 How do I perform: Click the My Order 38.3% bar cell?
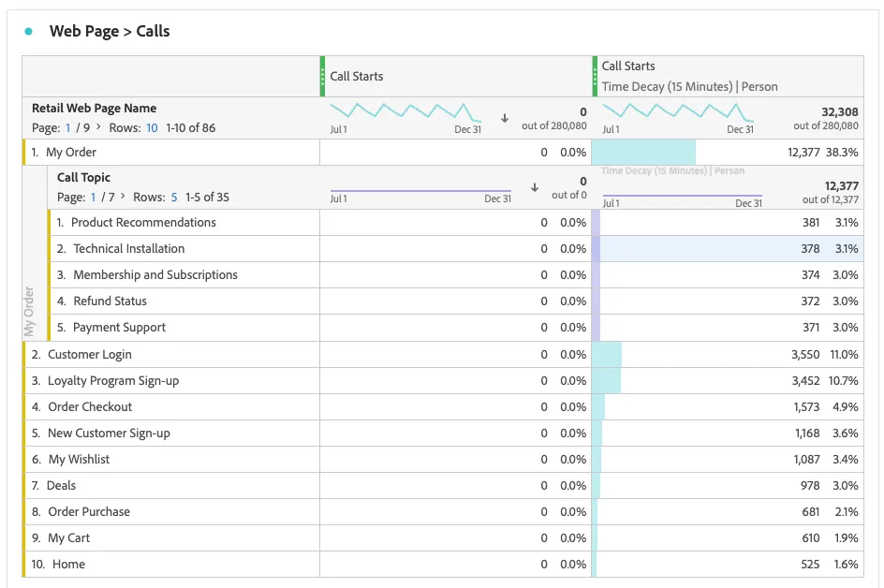tap(728, 153)
